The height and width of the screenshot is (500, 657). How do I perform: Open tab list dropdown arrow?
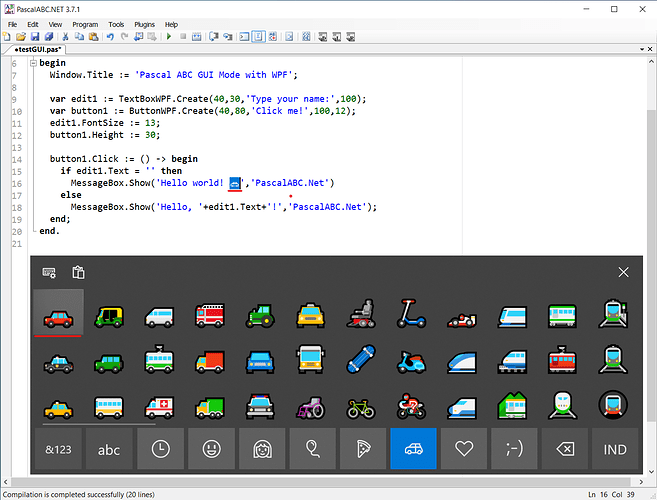641,49
